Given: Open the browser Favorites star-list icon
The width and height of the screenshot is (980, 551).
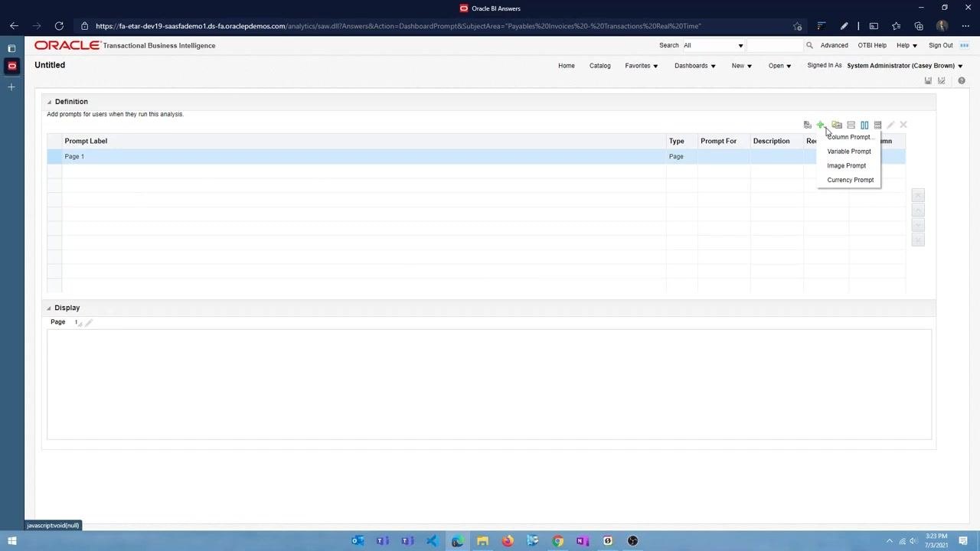Looking at the screenshot, I should (896, 26).
